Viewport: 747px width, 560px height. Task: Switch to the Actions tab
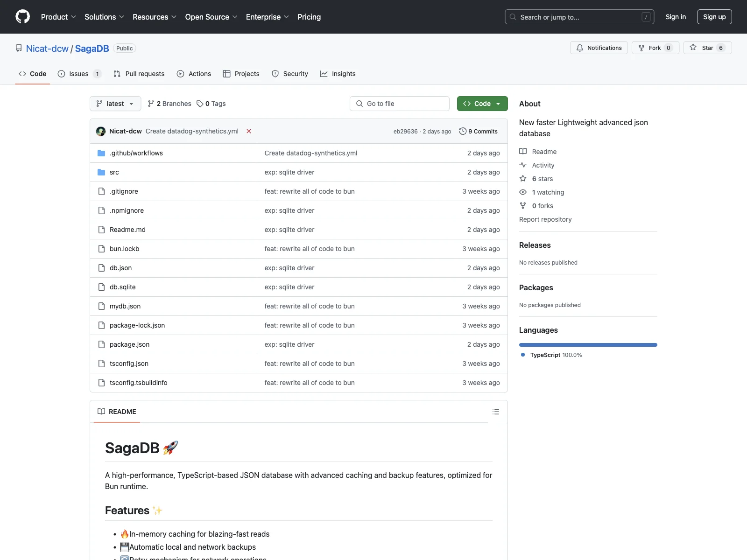[194, 74]
